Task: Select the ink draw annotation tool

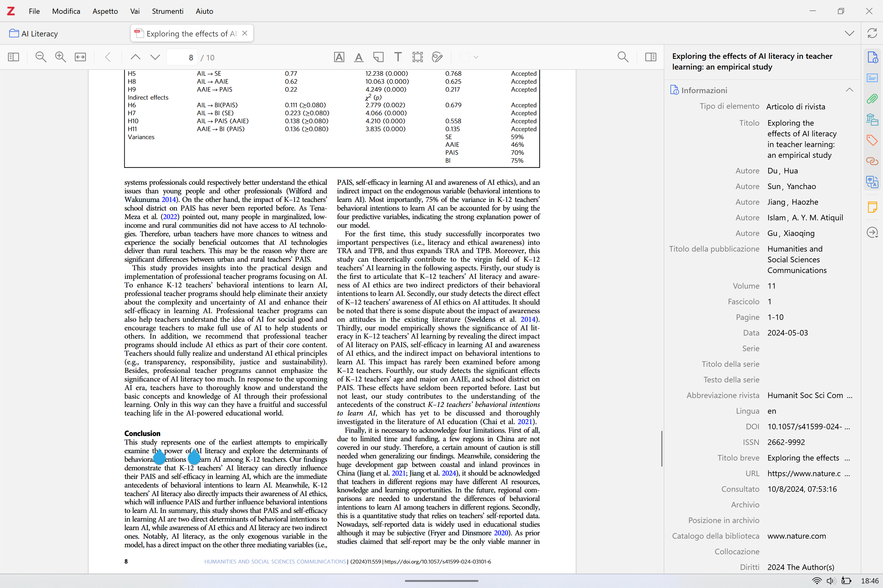Action: pyautogui.click(x=437, y=57)
